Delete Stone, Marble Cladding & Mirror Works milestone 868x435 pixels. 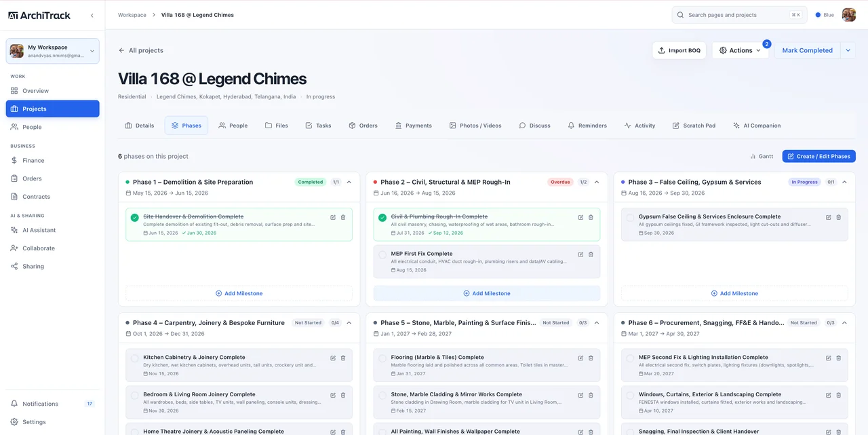point(591,395)
